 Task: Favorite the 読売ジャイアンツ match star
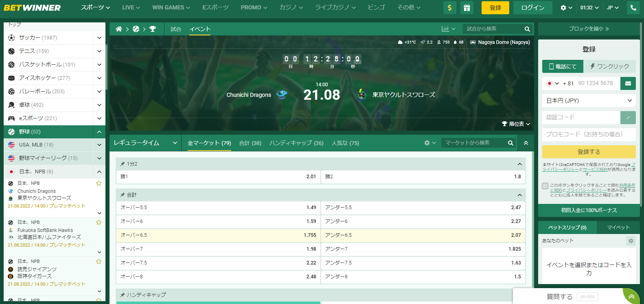click(99, 261)
